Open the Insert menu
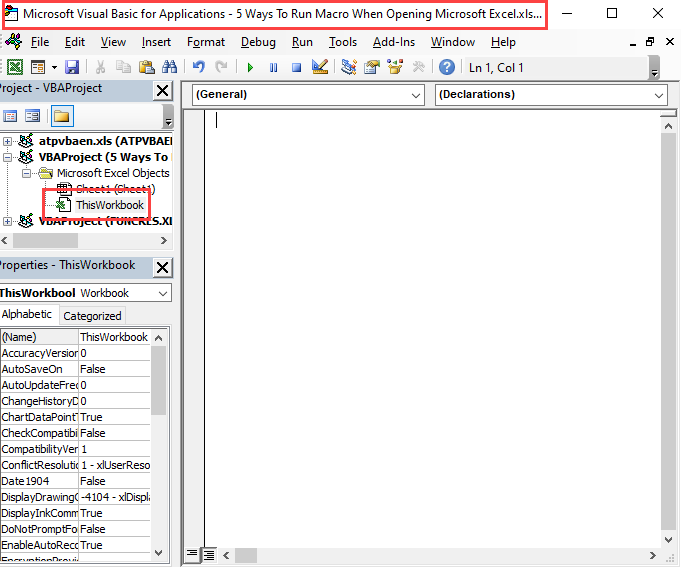The width and height of the screenshot is (681, 567). point(156,42)
